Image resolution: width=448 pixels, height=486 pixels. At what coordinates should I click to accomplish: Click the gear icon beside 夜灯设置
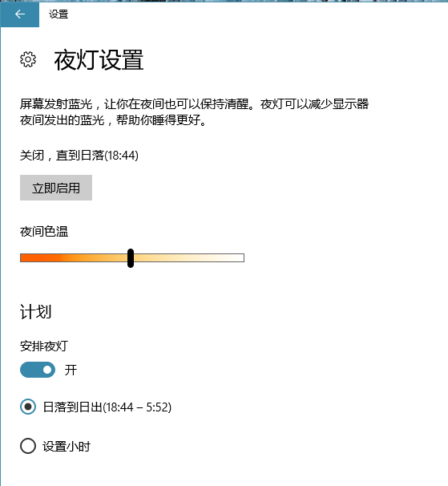click(28, 59)
